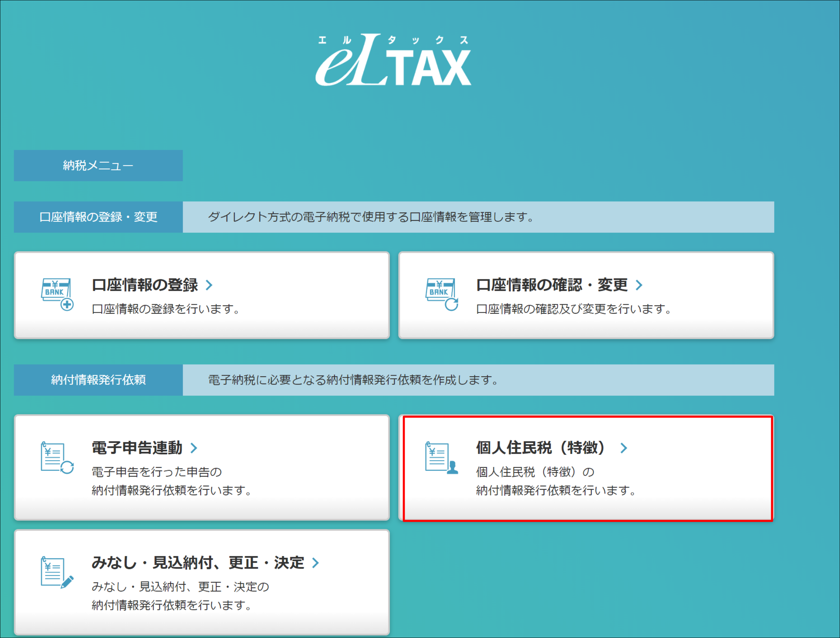Image resolution: width=840 pixels, height=638 pixels.
Task: Click the bank refresh icon for account confirmation
Action: click(x=442, y=295)
